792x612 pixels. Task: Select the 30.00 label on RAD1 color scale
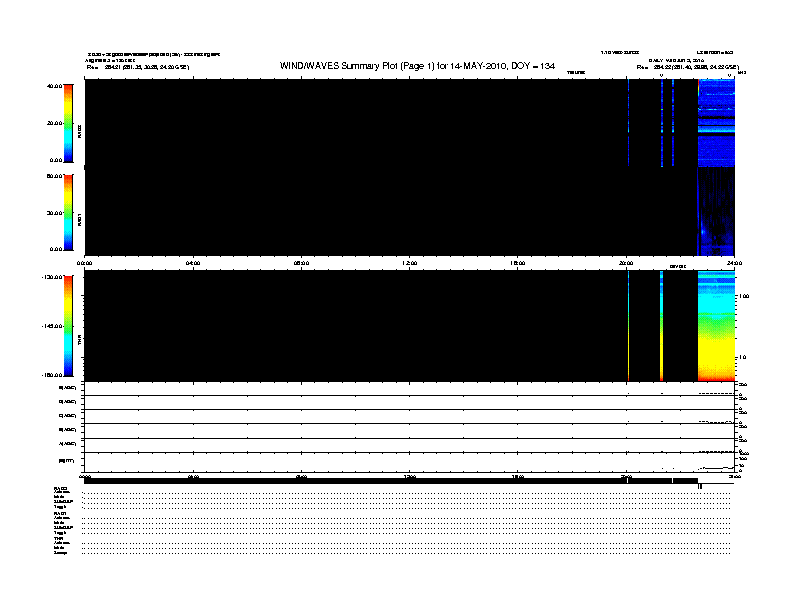pos(54,213)
